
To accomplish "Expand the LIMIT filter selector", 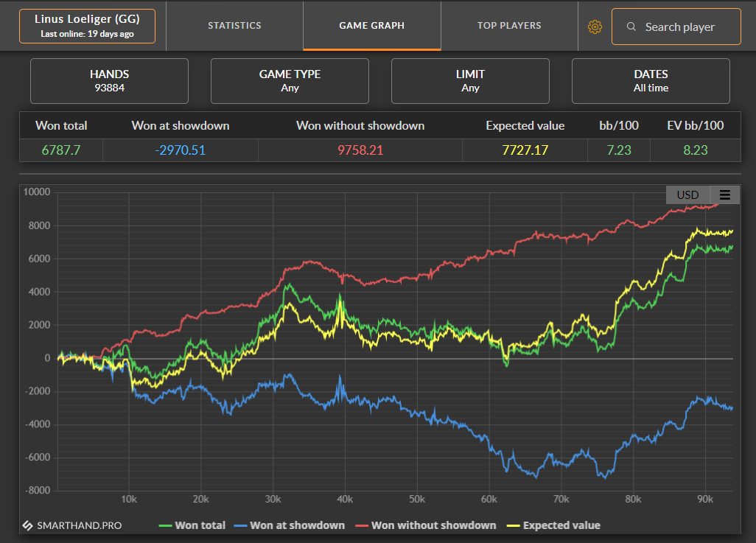I will tap(470, 81).
